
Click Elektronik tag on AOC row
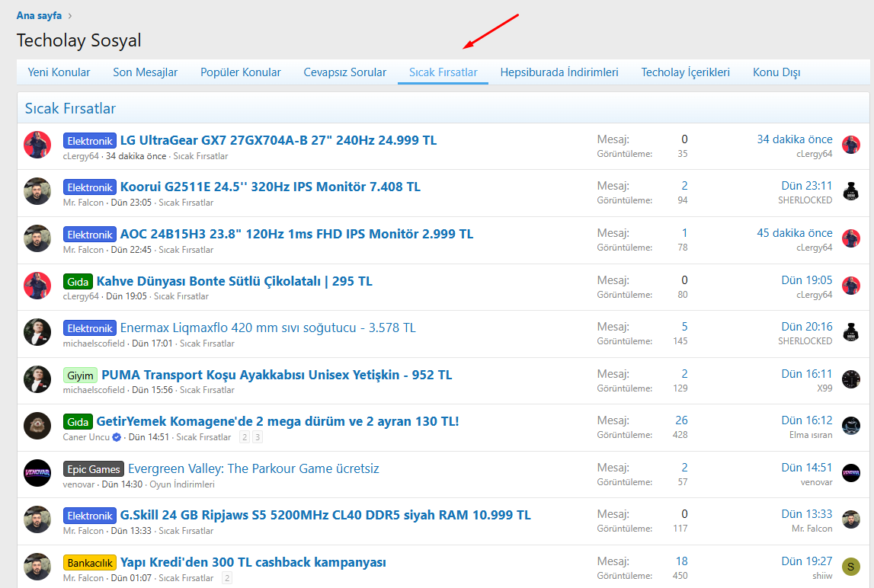click(x=90, y=235)
